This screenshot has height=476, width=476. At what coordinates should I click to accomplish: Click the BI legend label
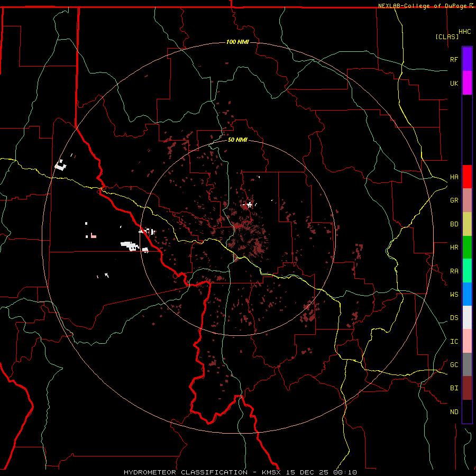point(454,388)
